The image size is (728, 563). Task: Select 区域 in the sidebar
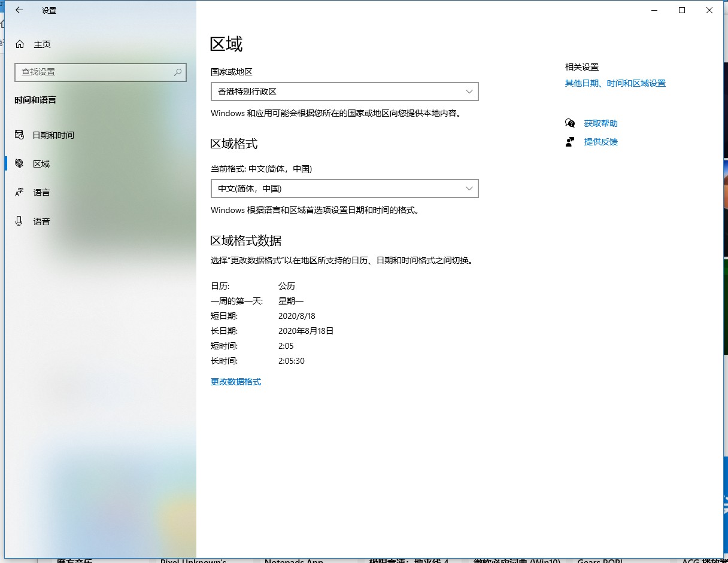[x=42, y=163]
